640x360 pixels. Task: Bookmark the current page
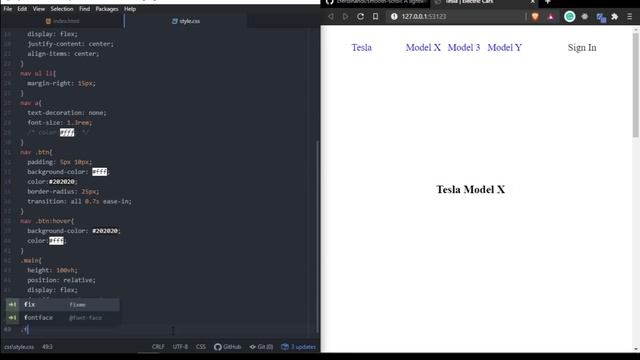coord(376,16)
